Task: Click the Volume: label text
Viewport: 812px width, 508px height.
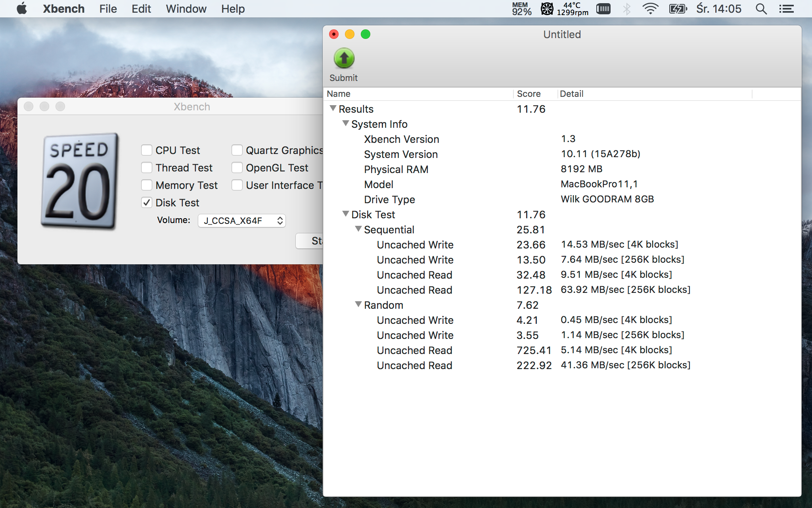Action: click(x=174, y=220)
